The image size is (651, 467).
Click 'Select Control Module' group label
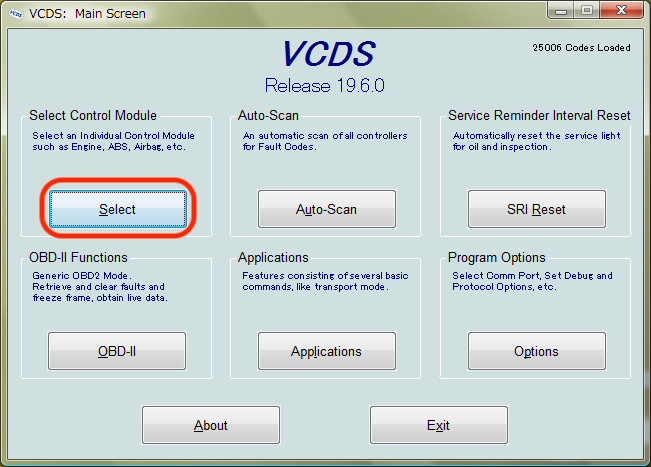pos(93,115)
